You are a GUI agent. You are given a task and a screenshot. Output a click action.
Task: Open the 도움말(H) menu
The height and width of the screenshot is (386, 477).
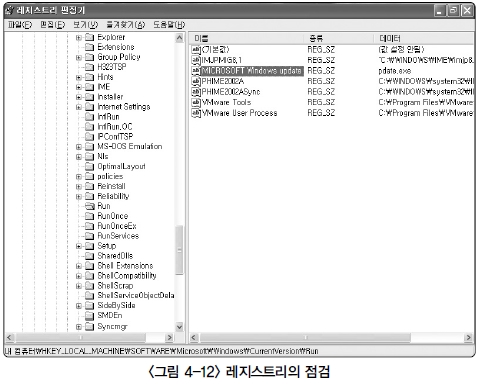tap(169, 25)
